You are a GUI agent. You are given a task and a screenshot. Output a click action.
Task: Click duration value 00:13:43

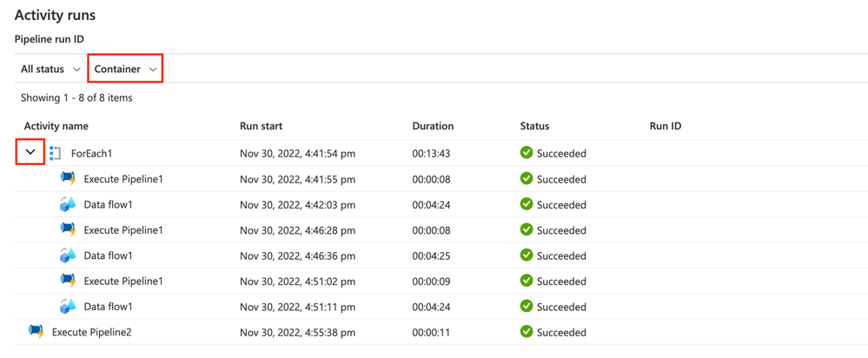click(x=431, y=154)
